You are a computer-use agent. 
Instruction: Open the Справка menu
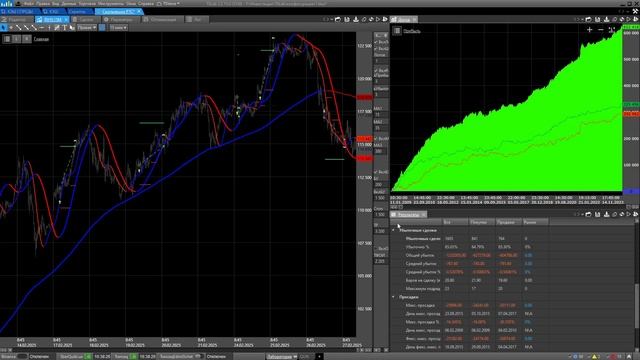(146, 3)
